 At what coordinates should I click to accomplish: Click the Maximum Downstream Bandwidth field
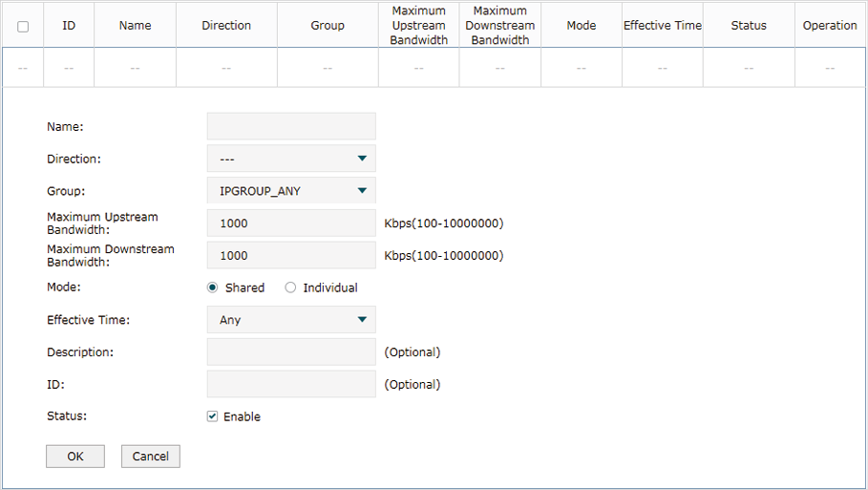[x=291, y=255]
